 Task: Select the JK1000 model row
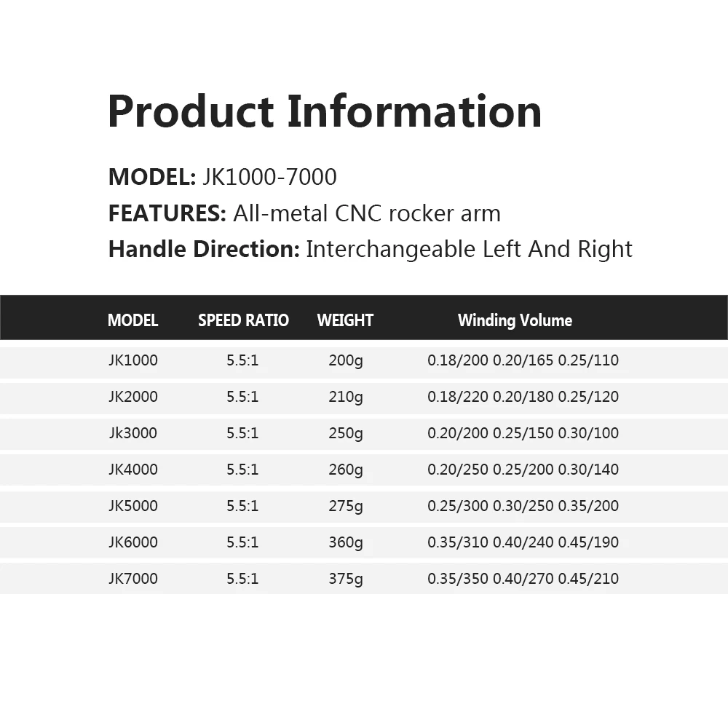[x=364, y=360]
